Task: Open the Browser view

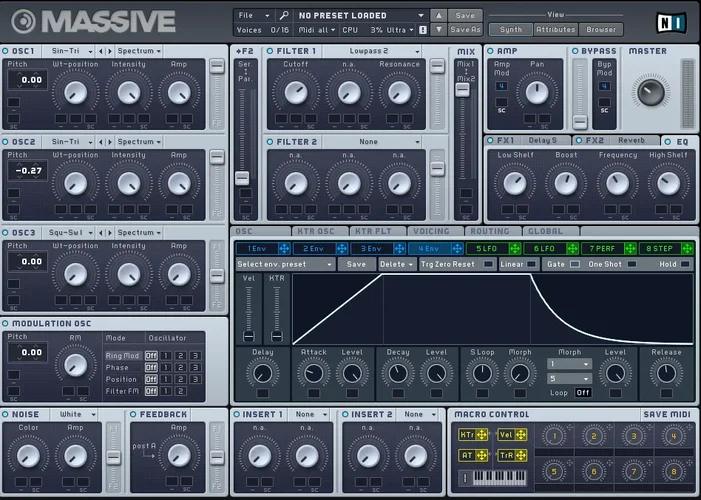Action: click(x=601, y=30)
